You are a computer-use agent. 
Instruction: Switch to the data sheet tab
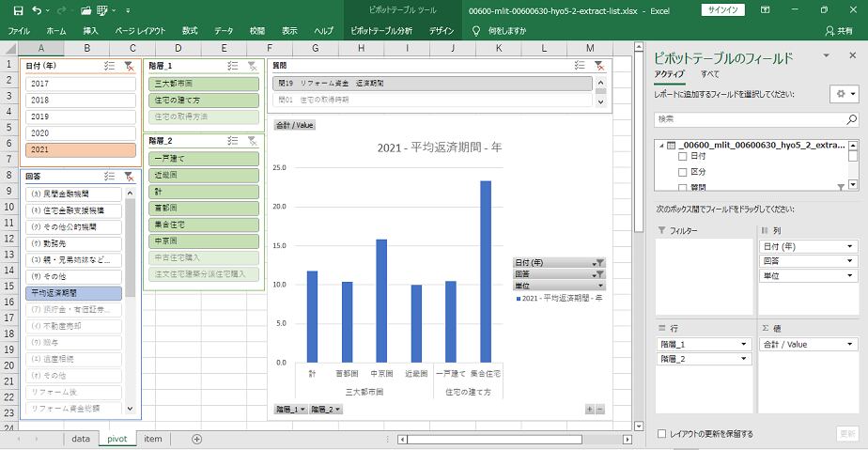click(81, 439)
